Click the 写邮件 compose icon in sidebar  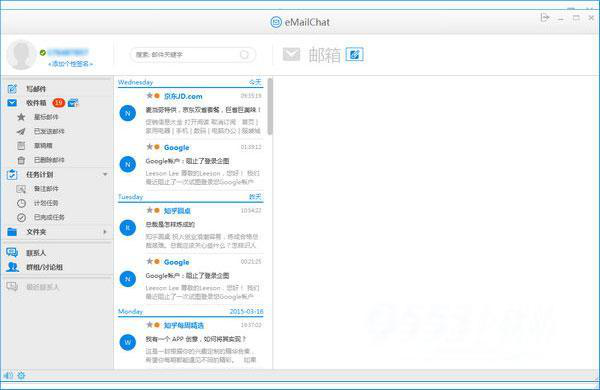tap(12, 88)
